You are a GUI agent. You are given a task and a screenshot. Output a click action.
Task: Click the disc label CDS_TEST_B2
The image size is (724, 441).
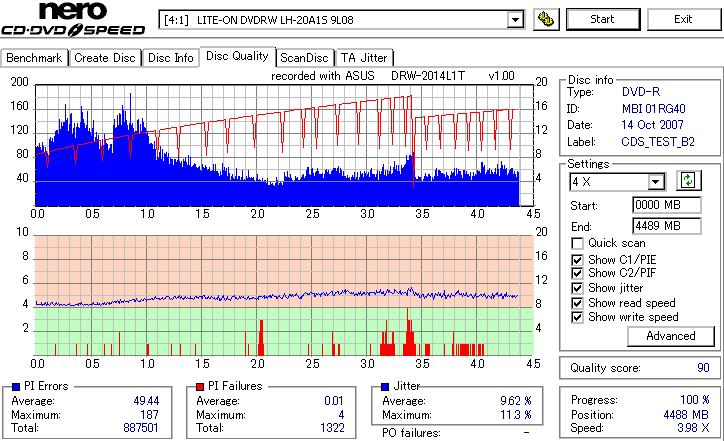[x=658, y=142]
